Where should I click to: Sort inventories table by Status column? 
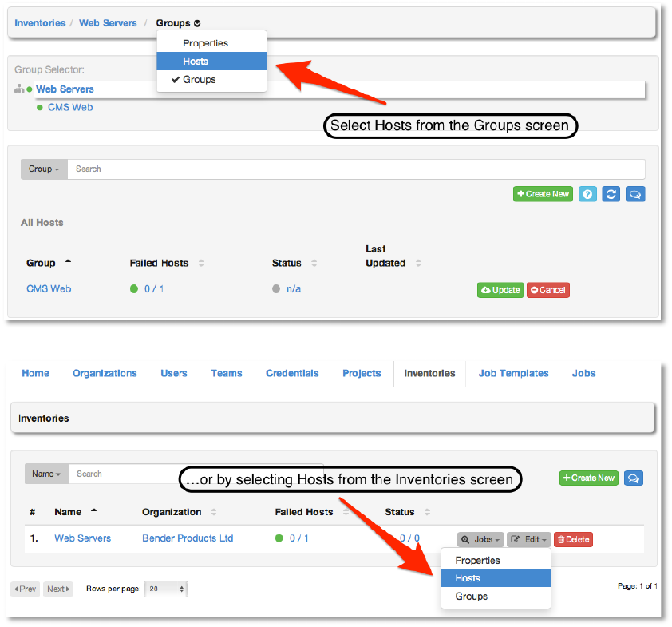(407, 512)
